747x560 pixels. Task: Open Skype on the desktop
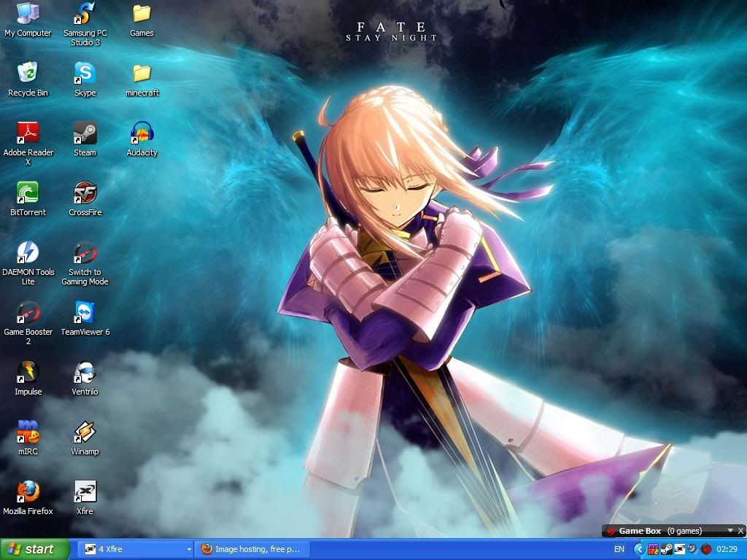85,74
